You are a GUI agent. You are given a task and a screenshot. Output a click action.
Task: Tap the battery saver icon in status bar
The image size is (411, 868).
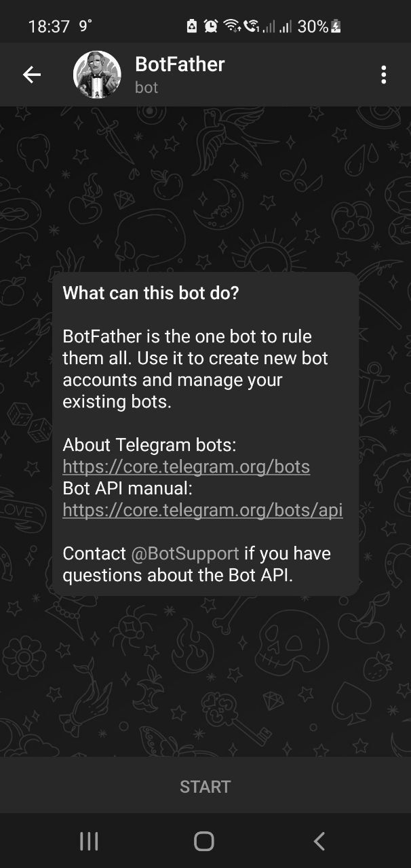coord(192,26)
